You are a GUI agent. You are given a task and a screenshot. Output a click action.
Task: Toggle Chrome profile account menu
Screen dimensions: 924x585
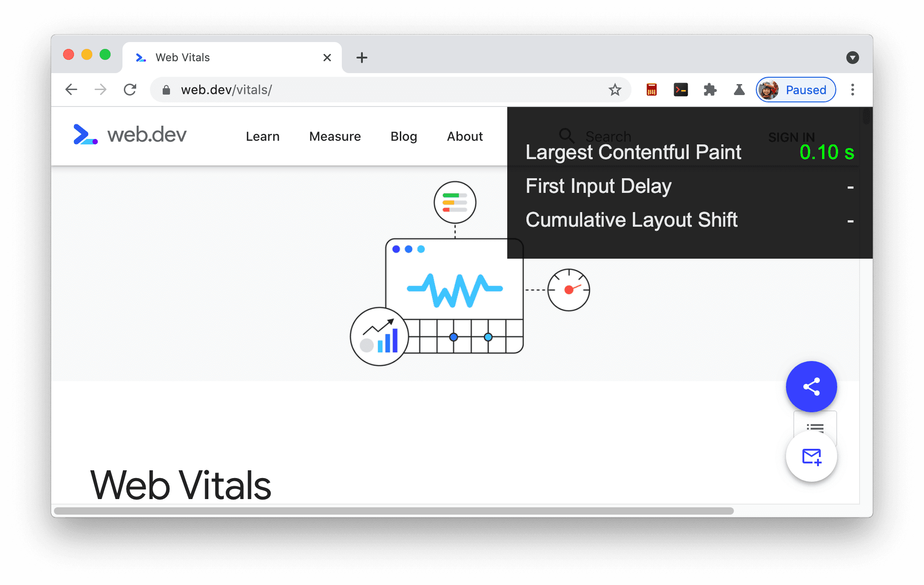coord(796,90)
